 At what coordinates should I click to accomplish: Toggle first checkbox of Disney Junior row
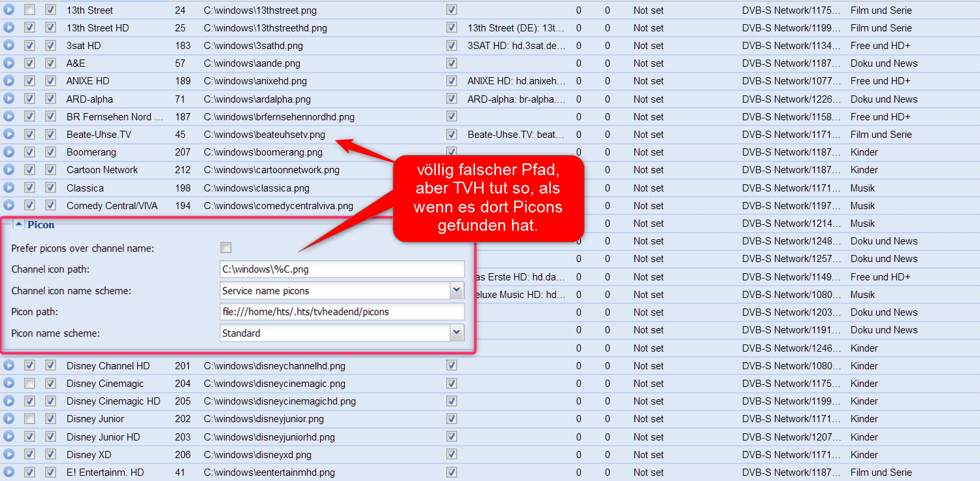tap(29, 419)
